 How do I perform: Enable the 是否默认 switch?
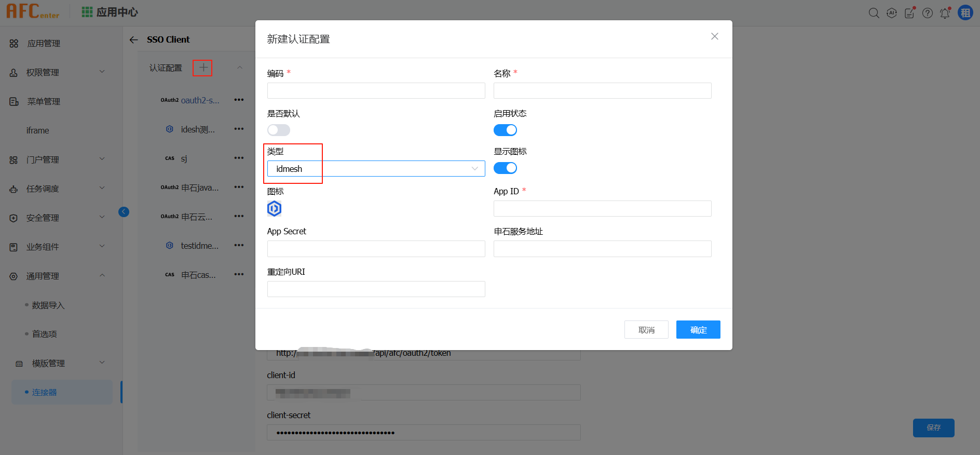coord(279,130)
